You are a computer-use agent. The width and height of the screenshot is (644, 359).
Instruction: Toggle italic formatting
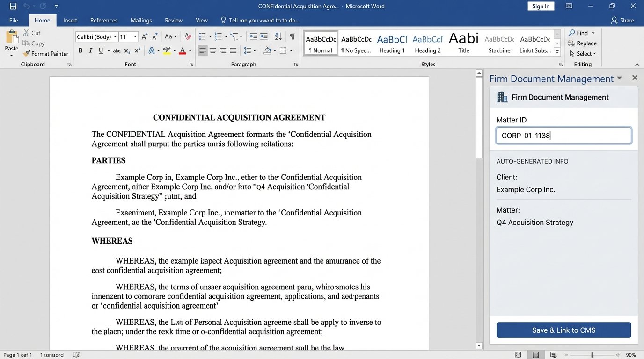89,50
